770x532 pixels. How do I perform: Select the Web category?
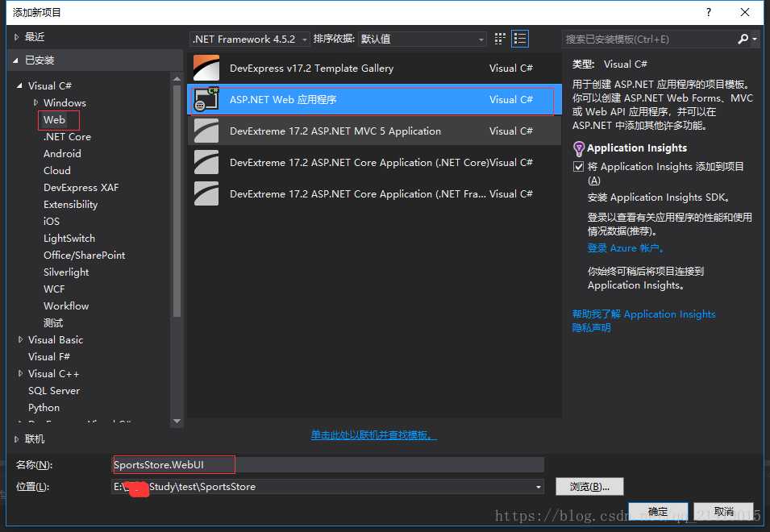(54, 120)
